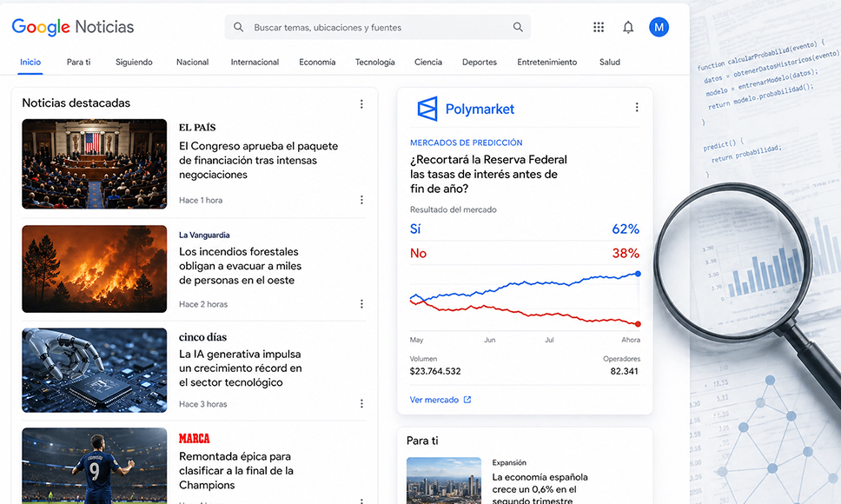
Task: Select the Sí 62% result row
Action: [x=525, y=229]
